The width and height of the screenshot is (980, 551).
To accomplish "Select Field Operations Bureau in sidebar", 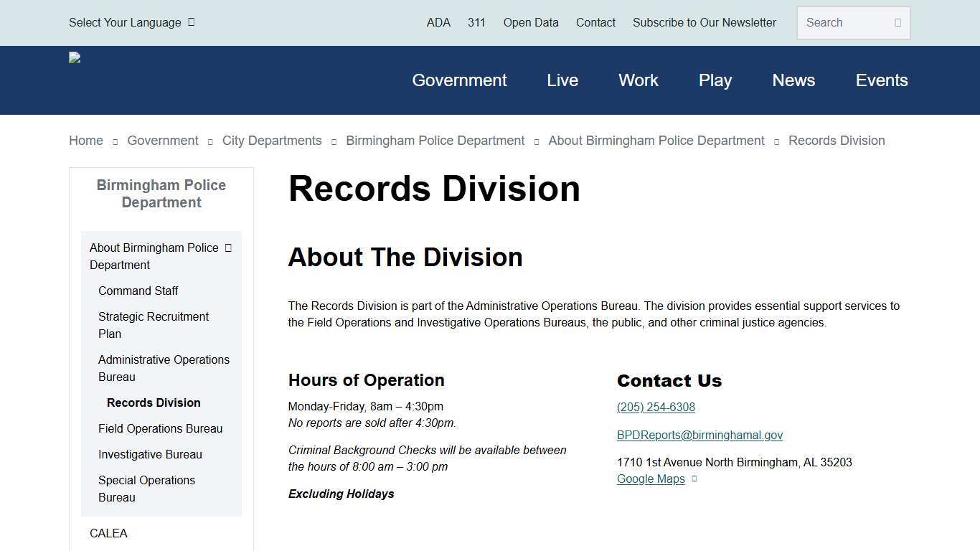I will pos(160,428).
